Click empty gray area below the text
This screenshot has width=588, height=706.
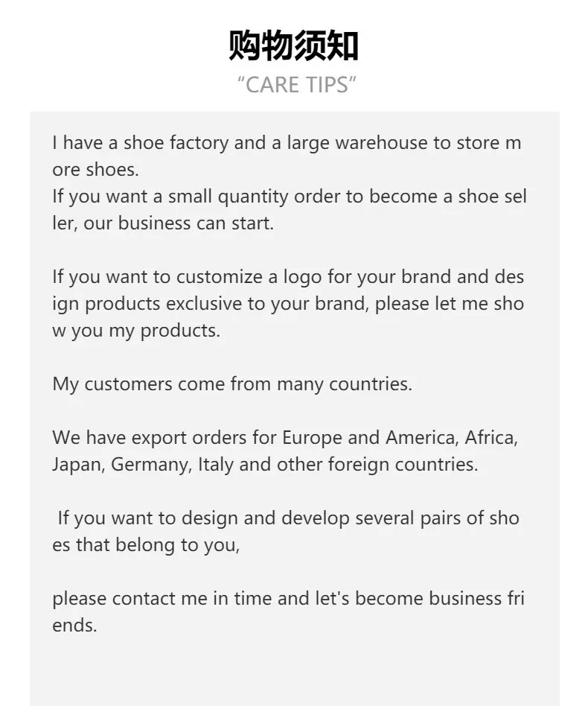pos(295,671)
